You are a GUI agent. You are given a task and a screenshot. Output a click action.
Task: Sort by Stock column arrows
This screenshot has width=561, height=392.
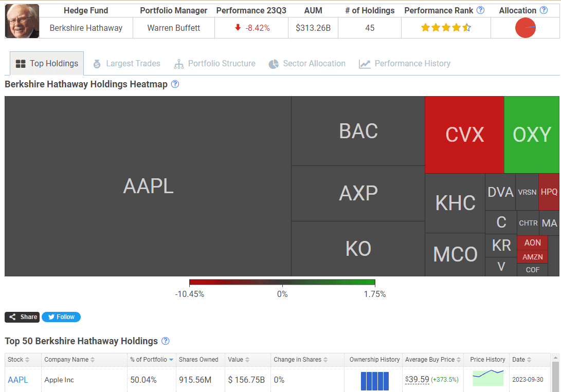pyautogui.click(x=27, y=360)
